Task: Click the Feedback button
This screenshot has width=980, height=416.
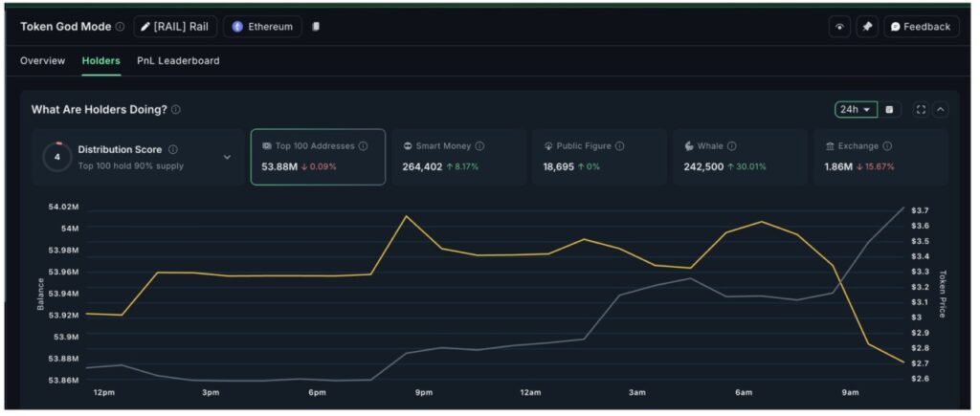Action: 921,27
